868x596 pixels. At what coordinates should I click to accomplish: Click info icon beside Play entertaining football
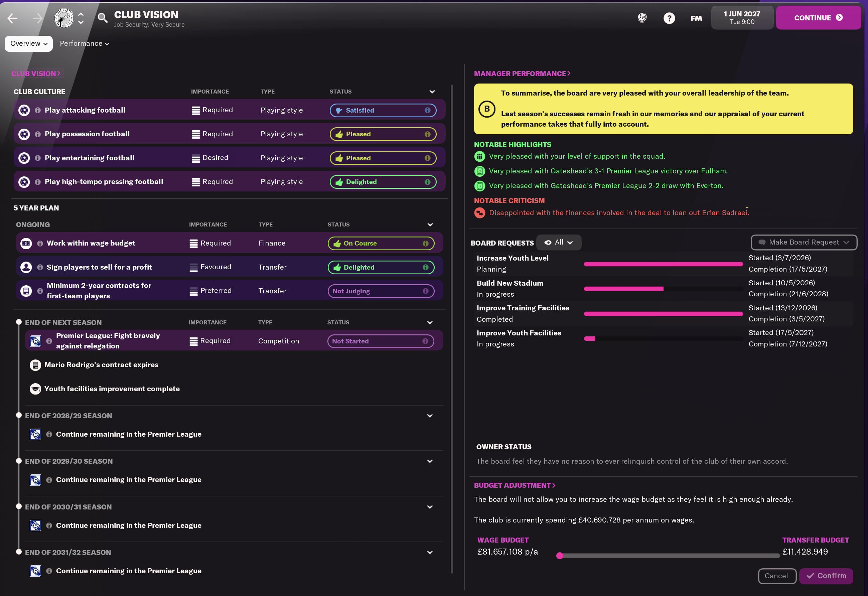[38, 158]
